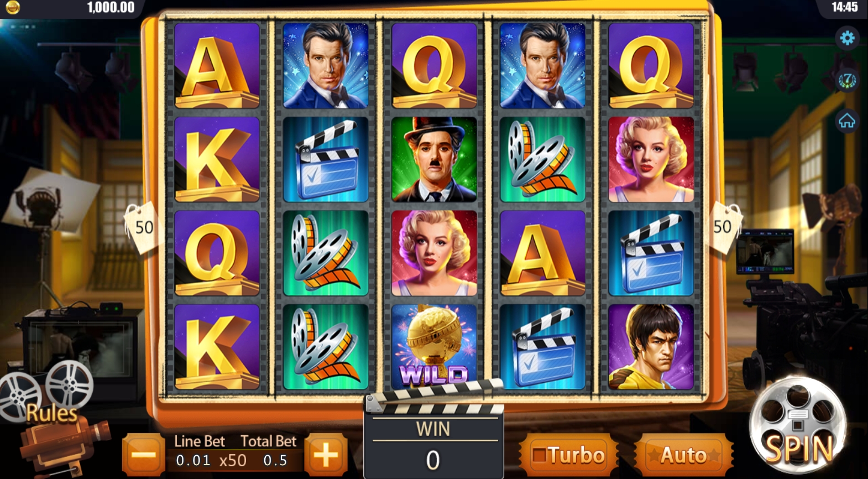Viewport: 868px width, 479px height.
Task: Click the 1,000.00 balance display
Action: click(x=111, y=7)
